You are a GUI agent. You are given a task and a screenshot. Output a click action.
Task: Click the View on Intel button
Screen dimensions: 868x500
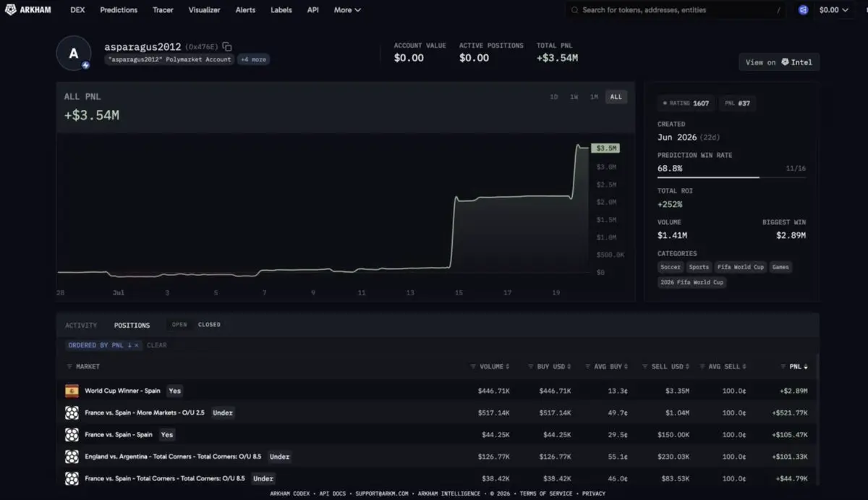click(x=779, y=62)
